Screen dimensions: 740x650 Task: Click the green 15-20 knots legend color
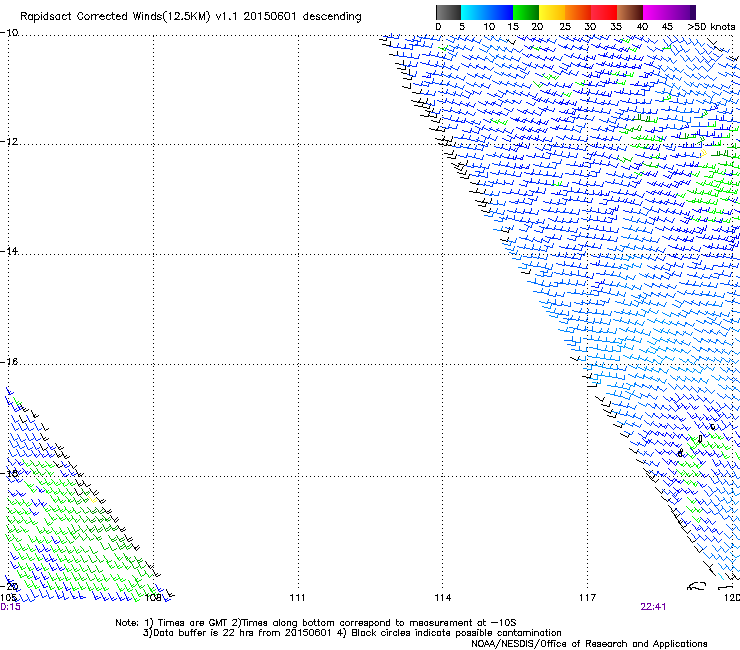tap(526, 12)
